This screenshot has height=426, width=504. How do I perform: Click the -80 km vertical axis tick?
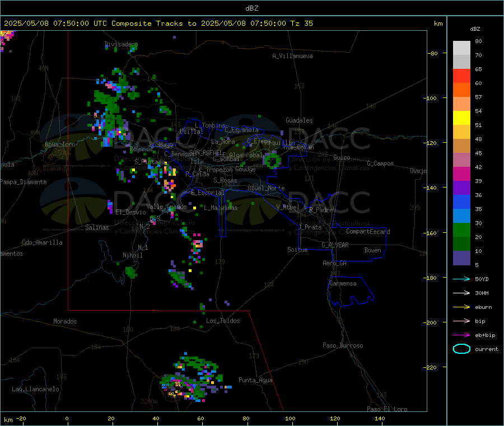(432, 53)
